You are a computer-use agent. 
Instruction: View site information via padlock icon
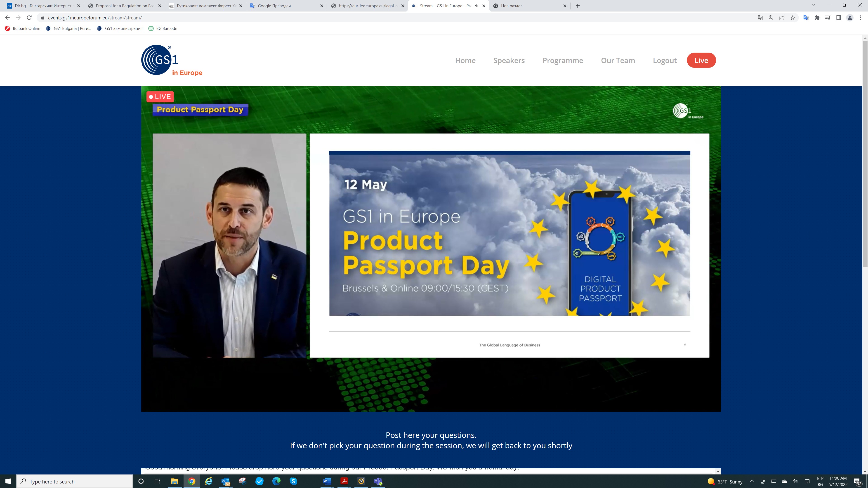42,18
